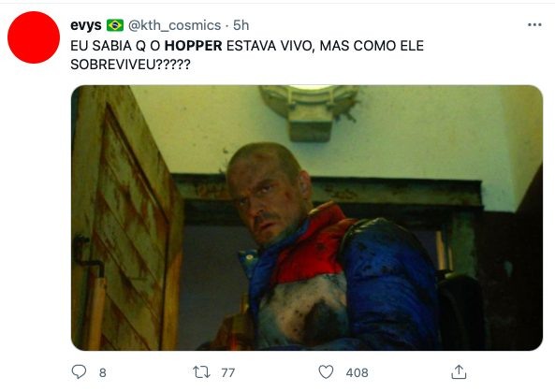Click the rusty wooden door in the photo

pos(127,218)
